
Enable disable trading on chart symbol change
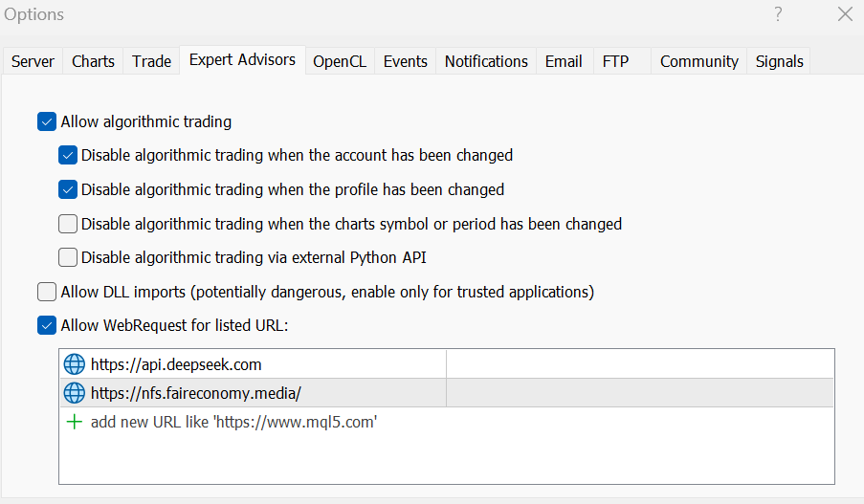[x=68, y=224]
